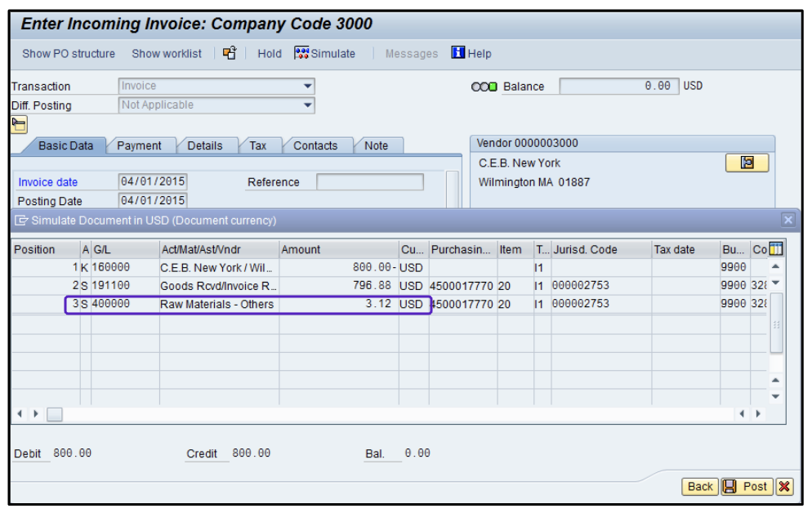The height and width of the screenshot is (513, 812).
Task: Open Help from the toolbar
Action: pos(471,53)
